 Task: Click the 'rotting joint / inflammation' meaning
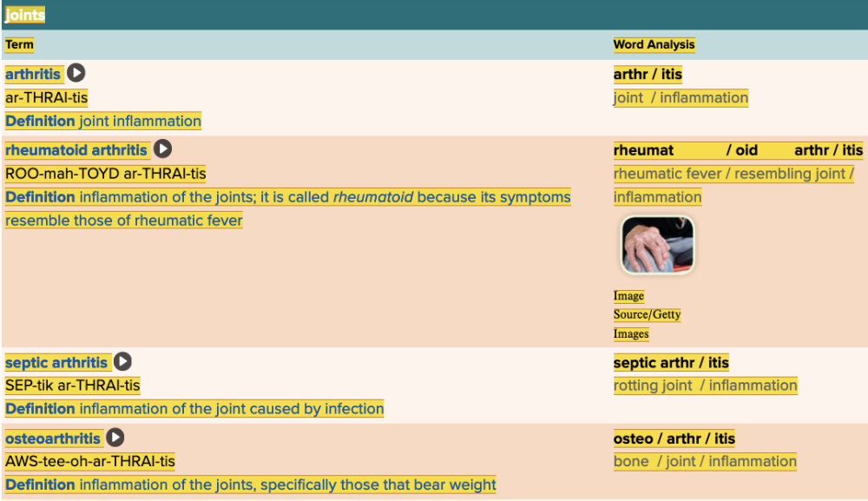click(705, 386)
